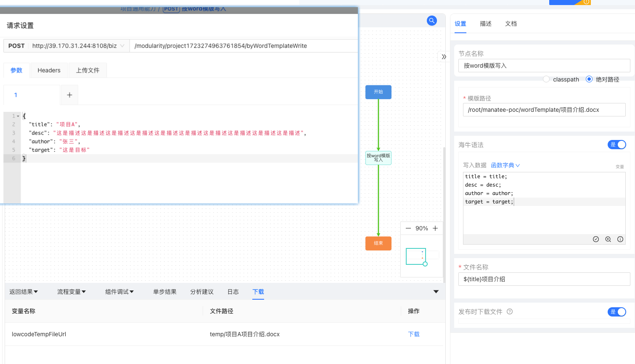Click the lowcodeTempFileUrl variable name
This screenshot has width=635, height=364.
[39, 334]
